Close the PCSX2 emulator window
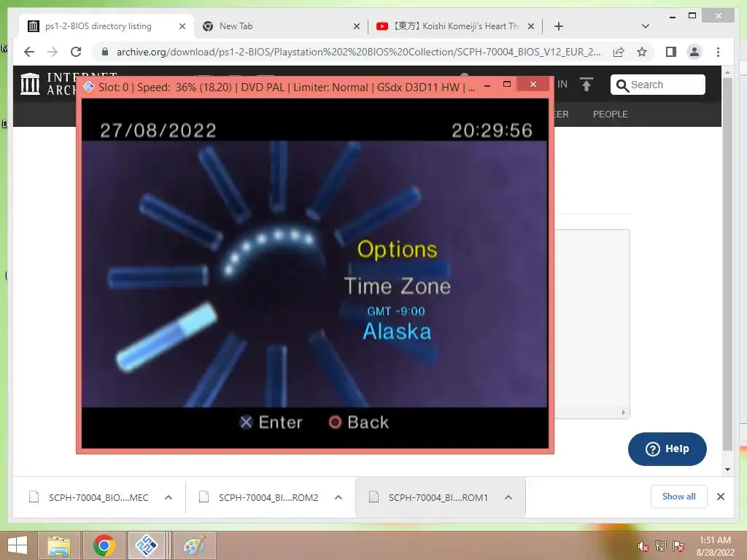Viewport: 747px width, 560px height. click(533, 85)
